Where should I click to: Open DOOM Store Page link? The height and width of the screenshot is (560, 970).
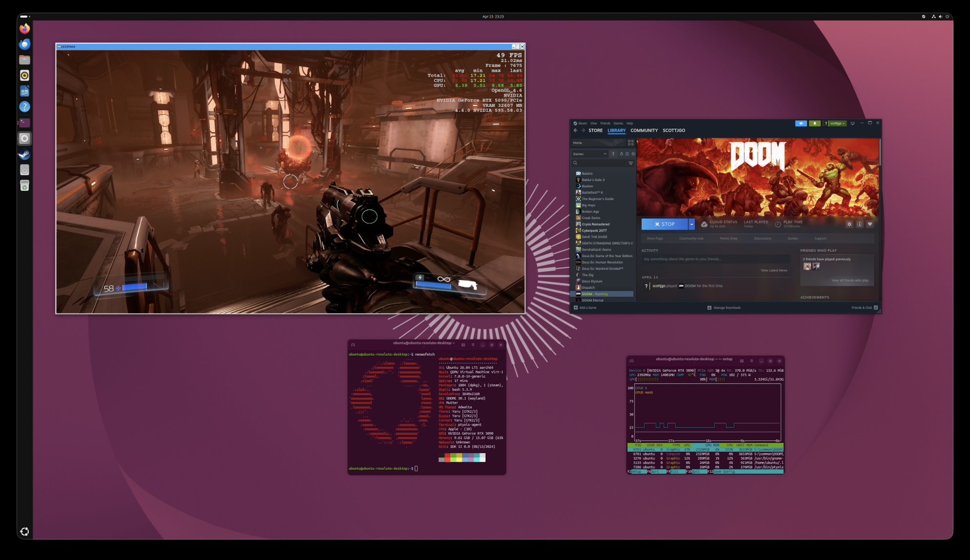[655, 239]
